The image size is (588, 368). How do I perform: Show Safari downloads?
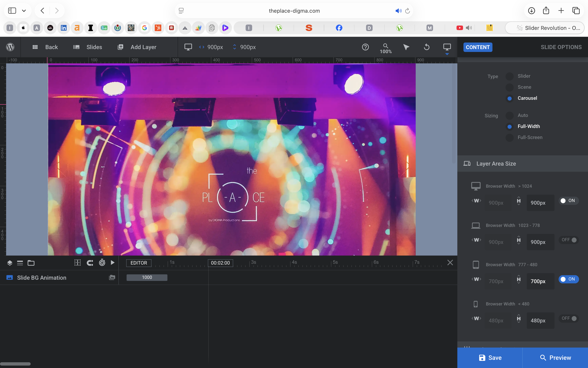tap(531, 10)
